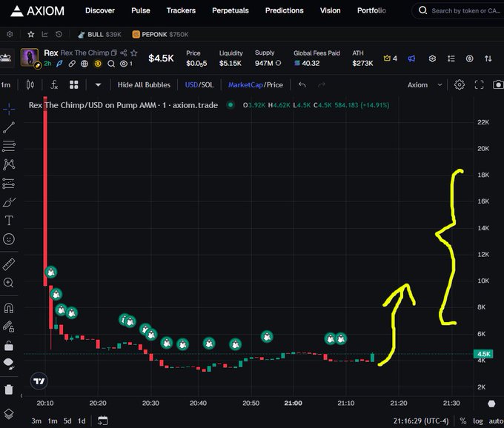This screenshot has height=428, width=504.
Task: Open the chart layout grid icon
Action: point(74,84)
